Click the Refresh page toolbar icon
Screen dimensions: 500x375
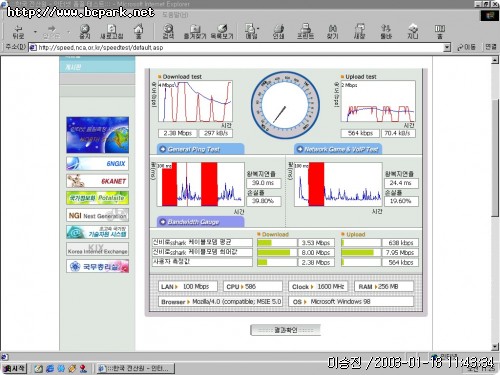(x=112, y=31)
